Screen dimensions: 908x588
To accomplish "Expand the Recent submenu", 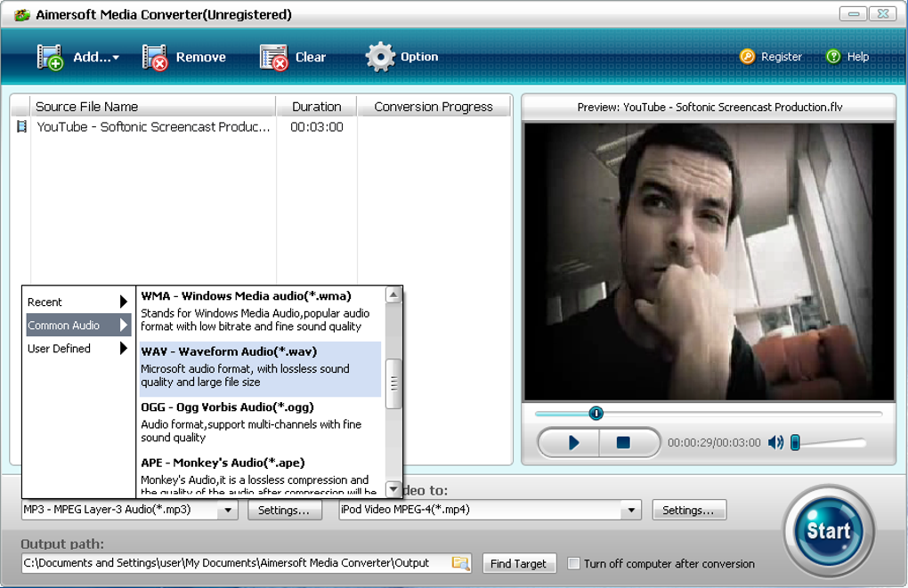I will (x=77, y=302).
